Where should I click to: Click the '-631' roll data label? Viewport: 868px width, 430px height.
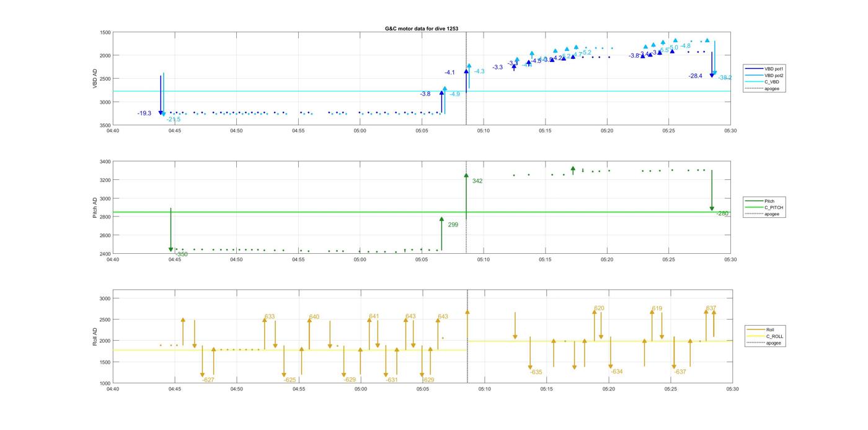tap(391, 380)
